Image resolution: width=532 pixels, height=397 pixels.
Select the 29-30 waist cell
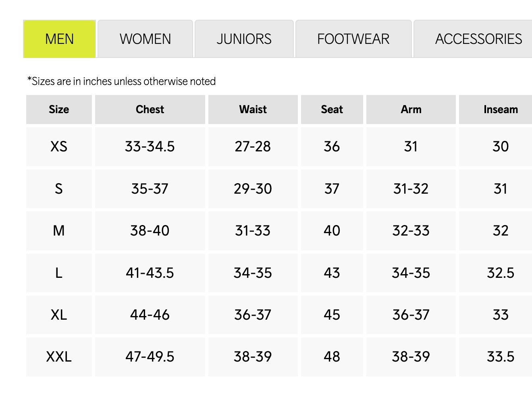(253, 189)
